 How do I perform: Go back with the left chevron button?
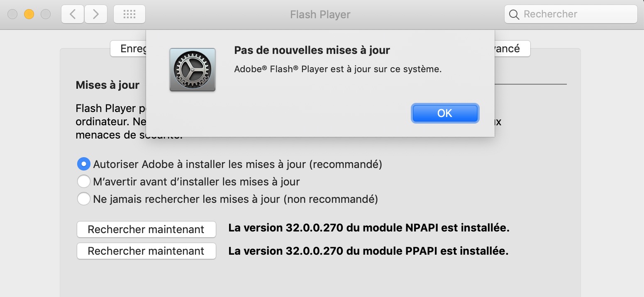pyautogui.click(x=73, y=15)
